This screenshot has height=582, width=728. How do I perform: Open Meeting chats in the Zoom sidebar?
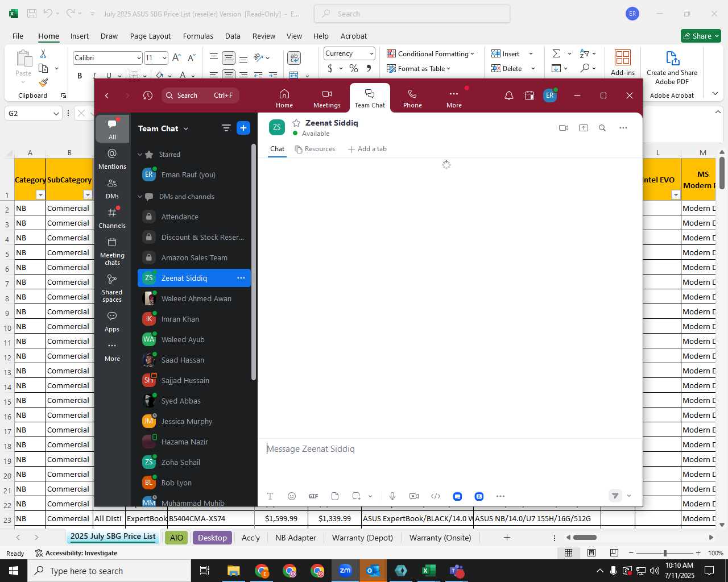pos(112,251)
